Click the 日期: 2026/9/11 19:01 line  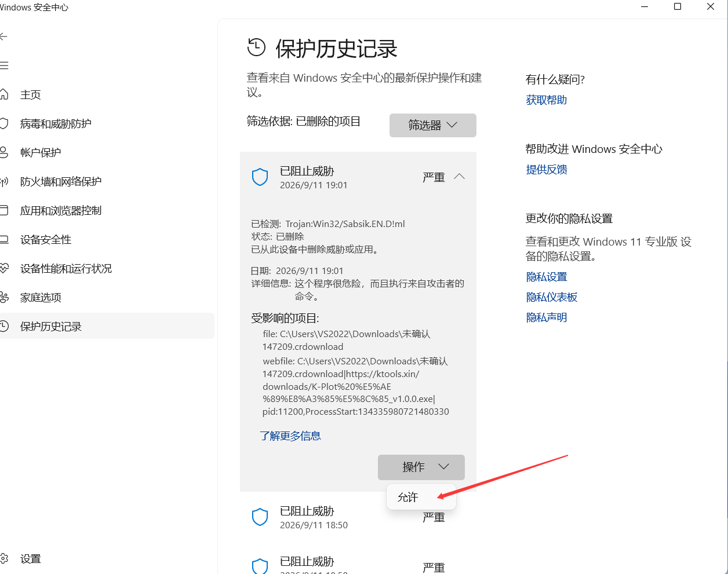click(x=297, y=270)
